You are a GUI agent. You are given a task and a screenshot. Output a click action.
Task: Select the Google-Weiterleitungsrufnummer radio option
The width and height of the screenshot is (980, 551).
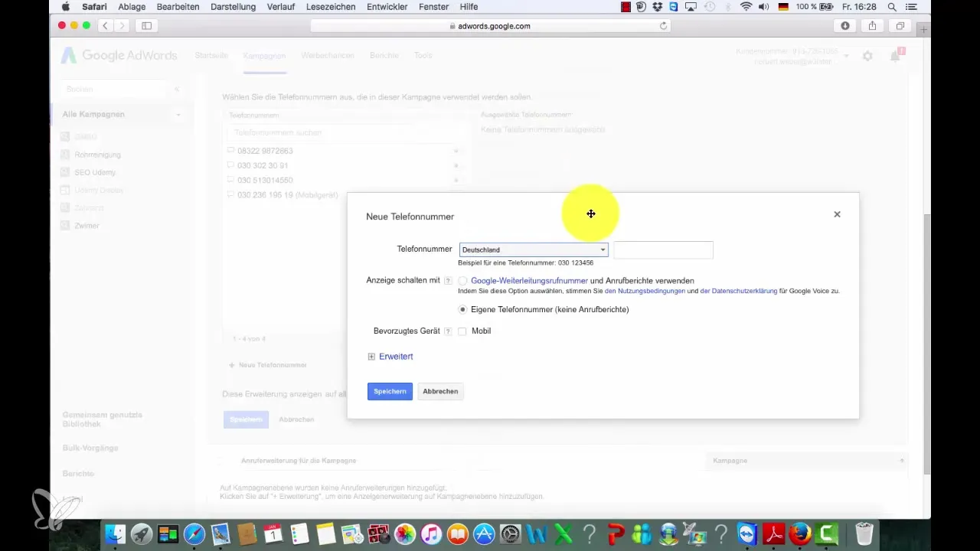coord(462,281)
